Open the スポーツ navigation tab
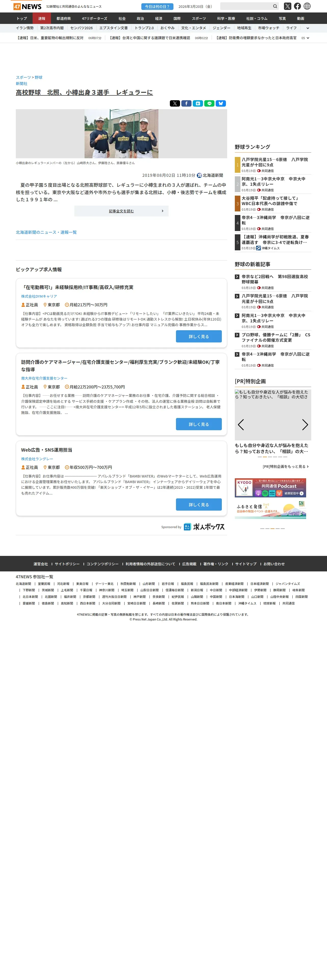 pyautogui.click(x=199, y=18)
